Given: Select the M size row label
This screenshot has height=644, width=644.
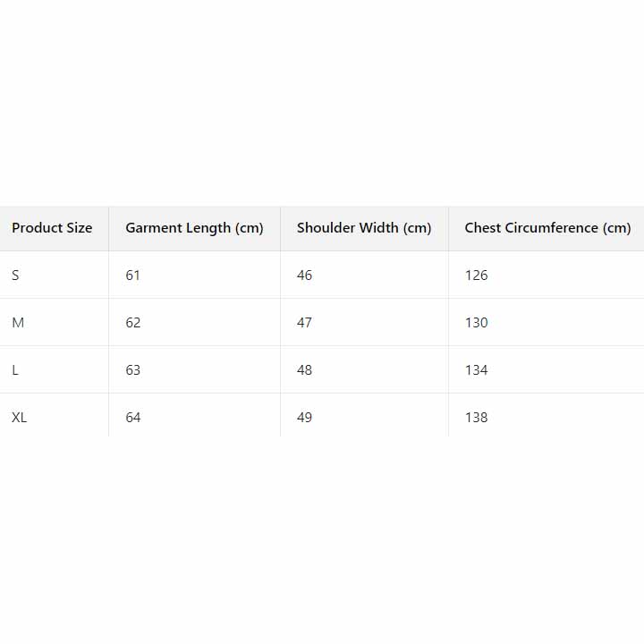Looking at the screenshot, I should (x=18, y=323).
